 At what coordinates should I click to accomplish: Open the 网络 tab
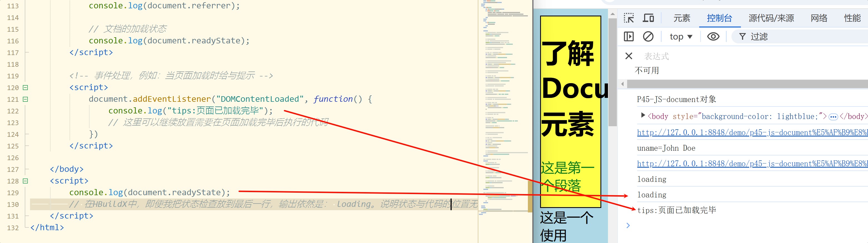[x=819, y=18]
